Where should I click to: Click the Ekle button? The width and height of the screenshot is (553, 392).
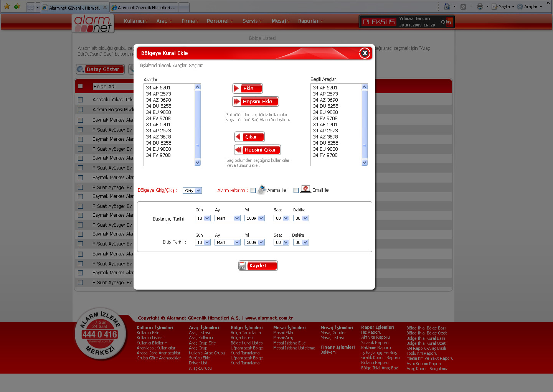[248, 89]
